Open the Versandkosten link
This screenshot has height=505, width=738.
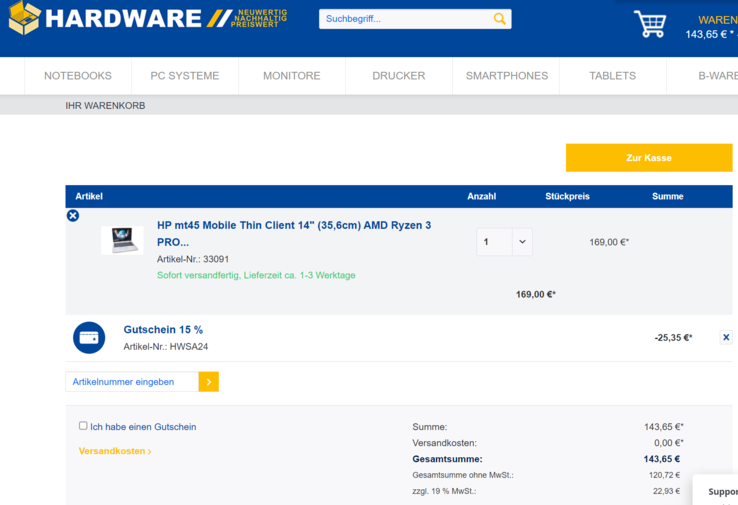pos(115,451)
